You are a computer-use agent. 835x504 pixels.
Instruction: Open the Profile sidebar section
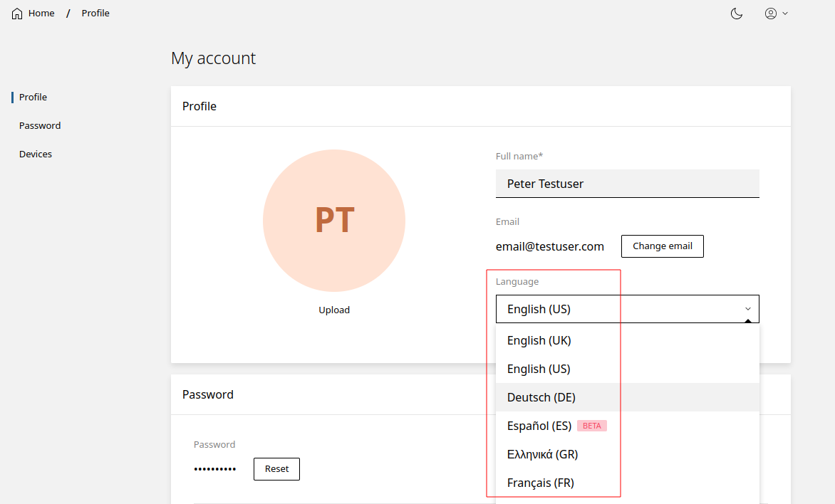[x=33, y=98]
